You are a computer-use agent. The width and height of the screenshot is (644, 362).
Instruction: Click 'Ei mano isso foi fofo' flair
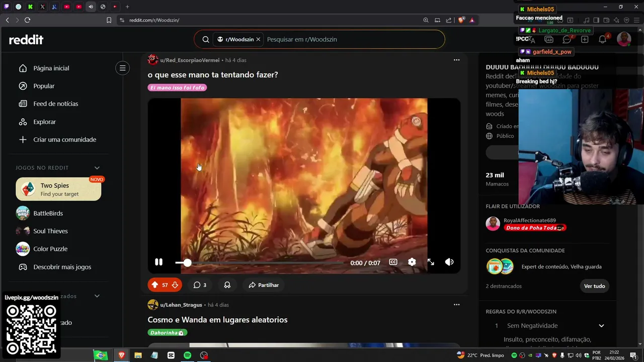177,87
